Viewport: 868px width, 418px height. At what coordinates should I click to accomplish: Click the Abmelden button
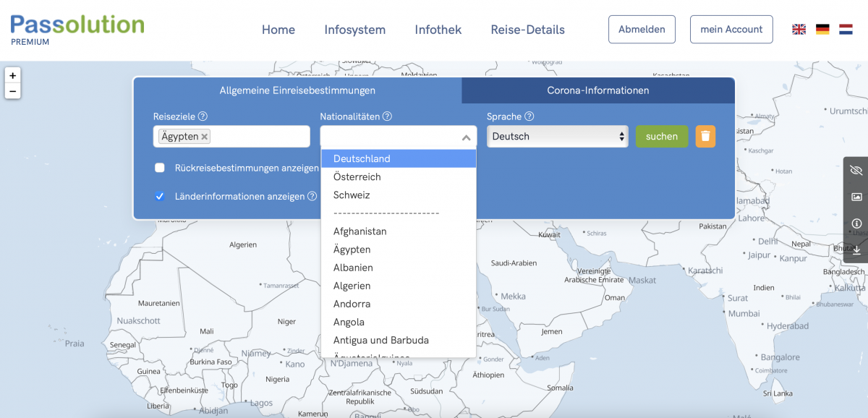[642, 30]
